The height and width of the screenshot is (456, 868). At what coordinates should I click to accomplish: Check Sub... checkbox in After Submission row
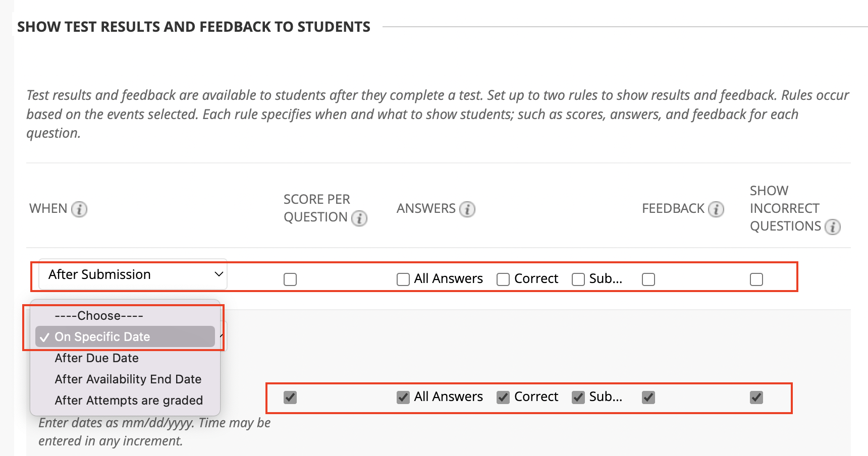[578, 279]
